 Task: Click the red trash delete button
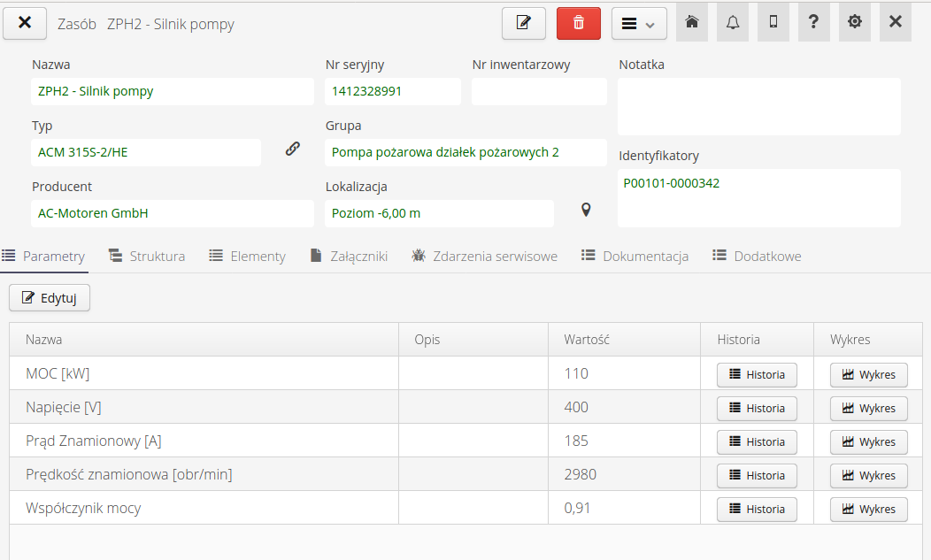tap(578, 23)
